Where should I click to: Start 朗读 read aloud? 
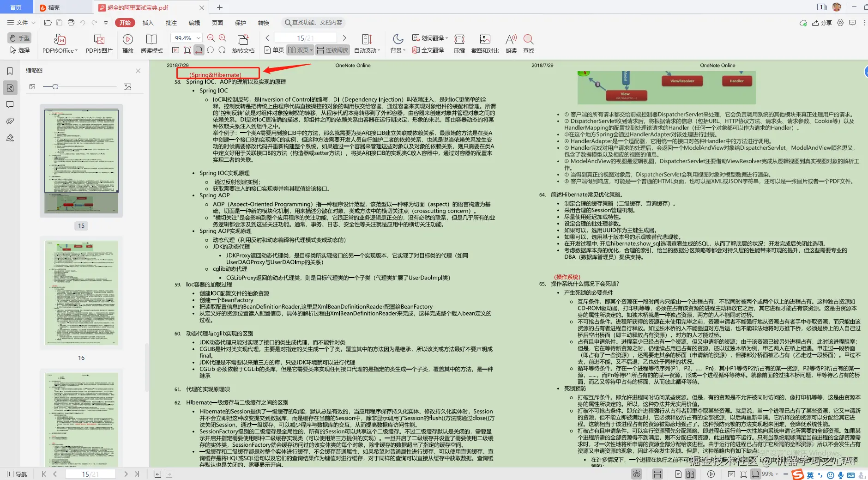(509, 44)
